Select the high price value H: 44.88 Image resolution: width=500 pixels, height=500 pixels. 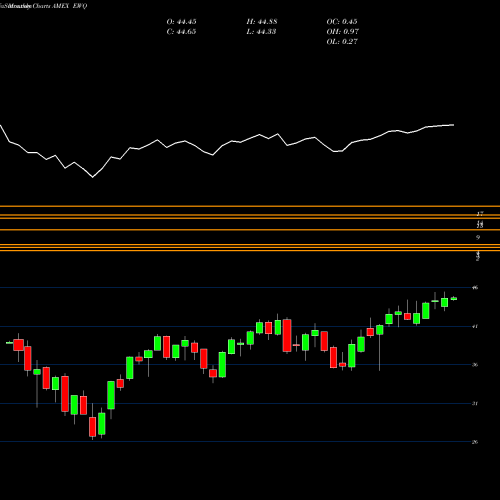point(262,22)
